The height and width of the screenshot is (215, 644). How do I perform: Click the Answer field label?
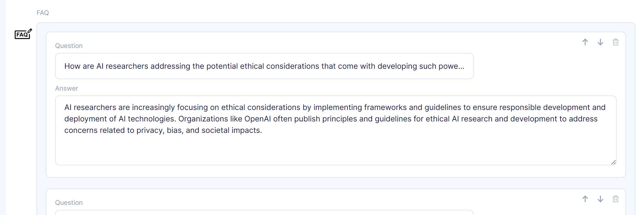[x=66, y=88]
